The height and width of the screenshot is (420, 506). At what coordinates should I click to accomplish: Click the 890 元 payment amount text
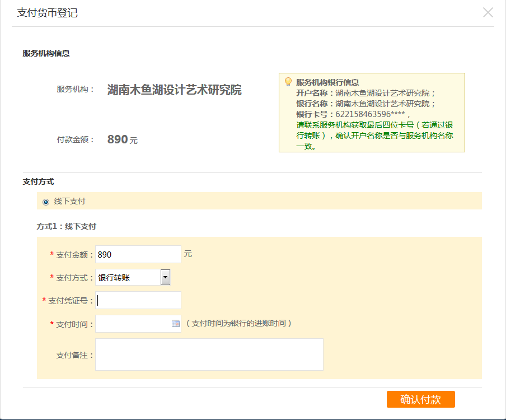[123, 139]
